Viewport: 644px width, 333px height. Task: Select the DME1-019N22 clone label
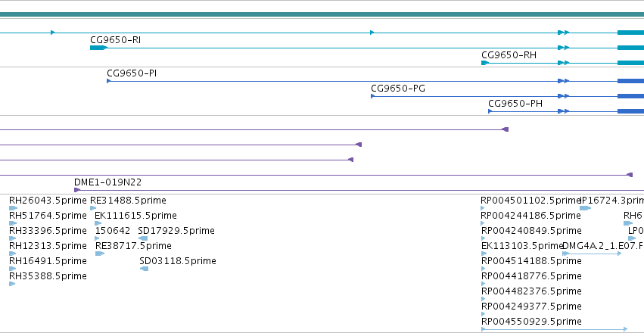(107, 182)
